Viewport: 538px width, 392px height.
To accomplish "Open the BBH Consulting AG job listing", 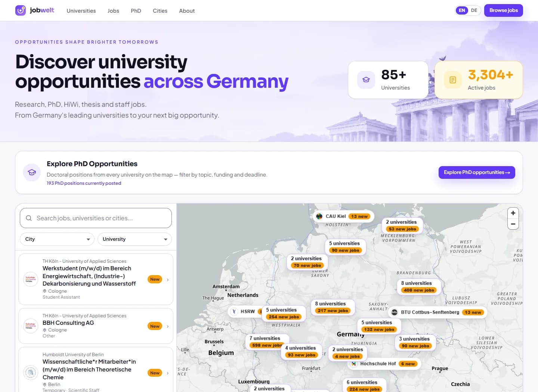I will [96, 326].
